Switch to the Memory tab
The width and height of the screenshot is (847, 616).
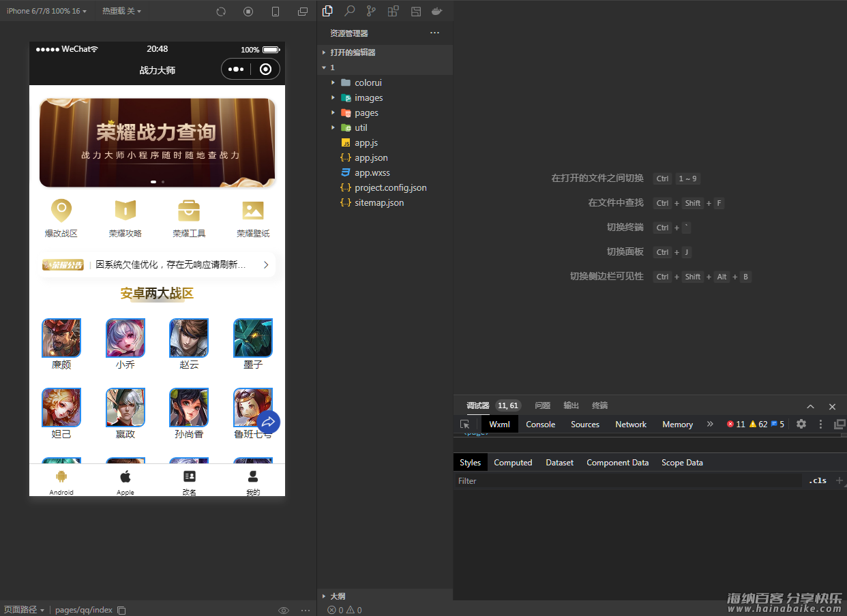coord(677,424)
